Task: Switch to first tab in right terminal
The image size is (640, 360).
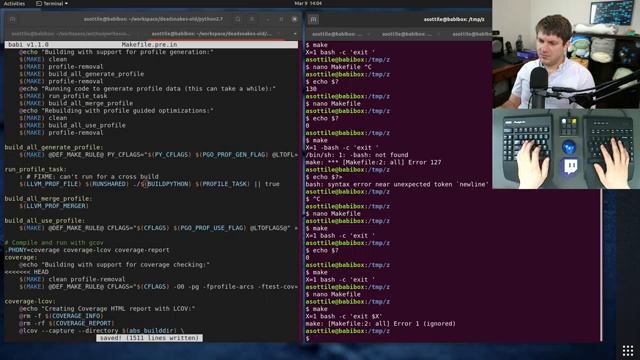Action: coord(337,34)
